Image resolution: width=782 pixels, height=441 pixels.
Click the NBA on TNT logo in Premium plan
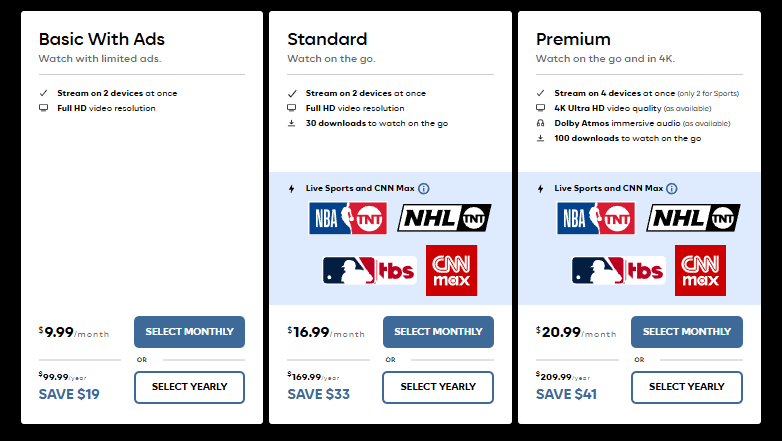[x=596, y=218]
